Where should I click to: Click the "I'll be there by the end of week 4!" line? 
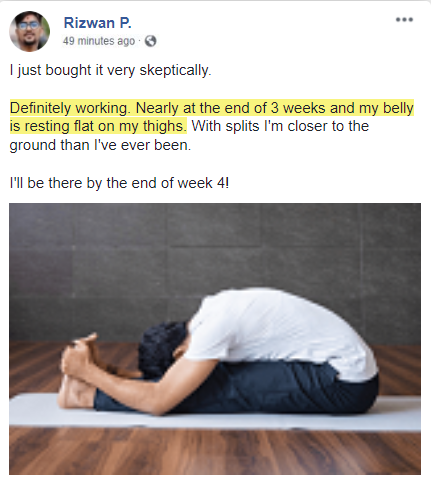coord(119,183)
